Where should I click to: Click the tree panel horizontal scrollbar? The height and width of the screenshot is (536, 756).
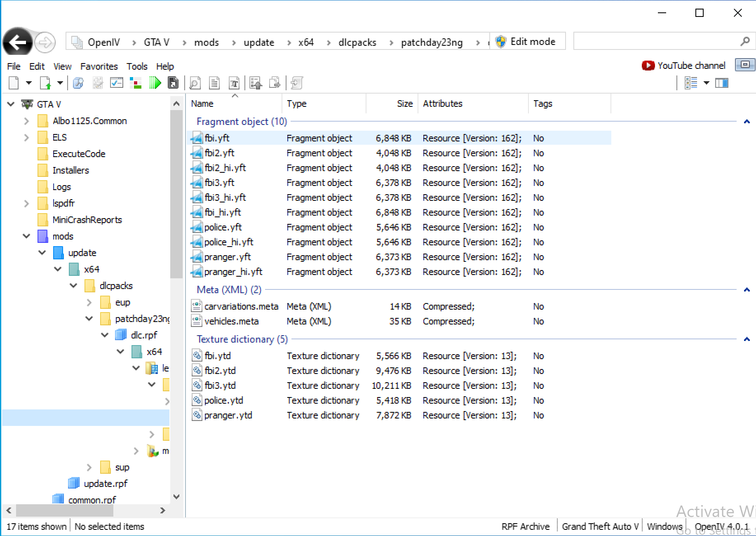64,510
